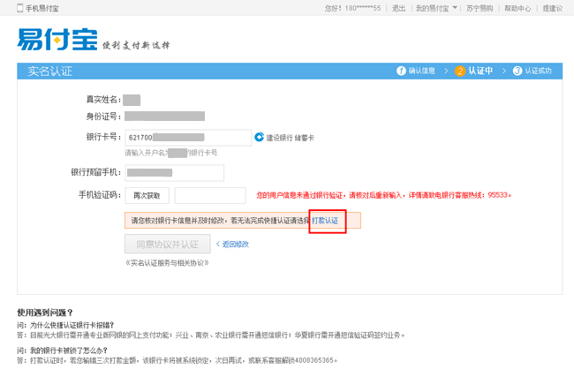Open the 苏宁易购 link
Image resolution: width=574 pixels, height=392 pixels.
[x=480, y=8]
